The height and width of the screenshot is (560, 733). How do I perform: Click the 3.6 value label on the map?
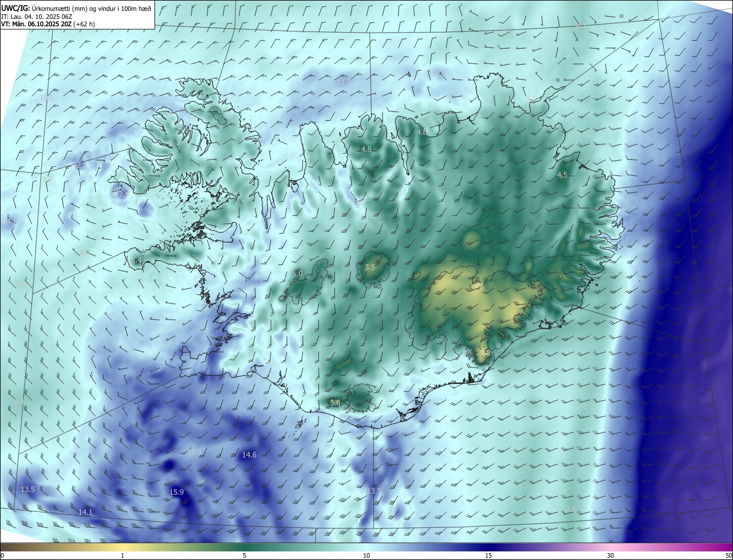click(x=335, y=403)
